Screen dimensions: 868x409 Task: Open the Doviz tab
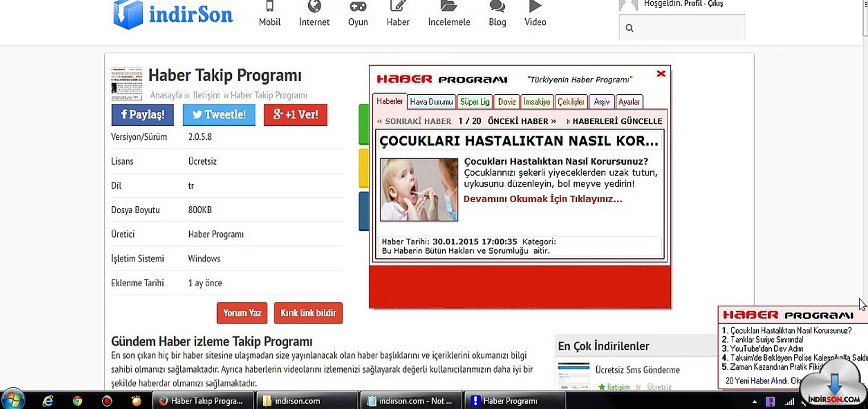click(506, 102)
